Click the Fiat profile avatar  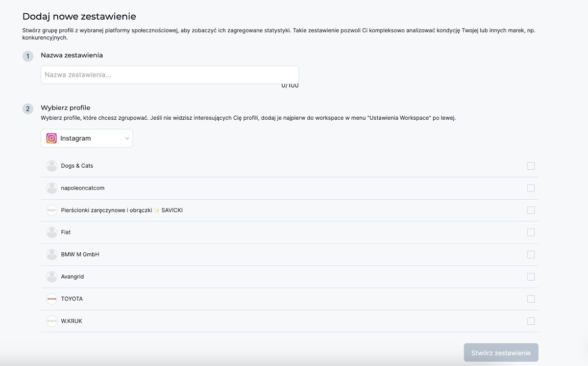(x=52, y=232)
